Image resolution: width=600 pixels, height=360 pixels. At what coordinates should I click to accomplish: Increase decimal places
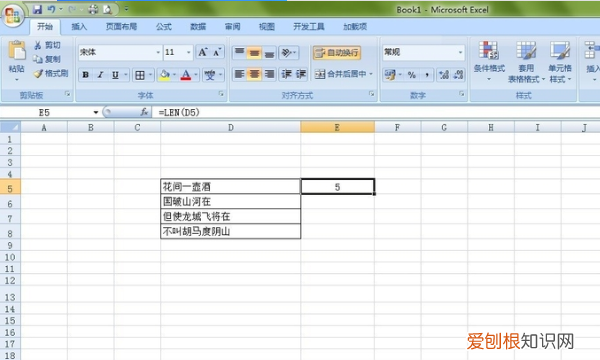(x=444, y=75)
